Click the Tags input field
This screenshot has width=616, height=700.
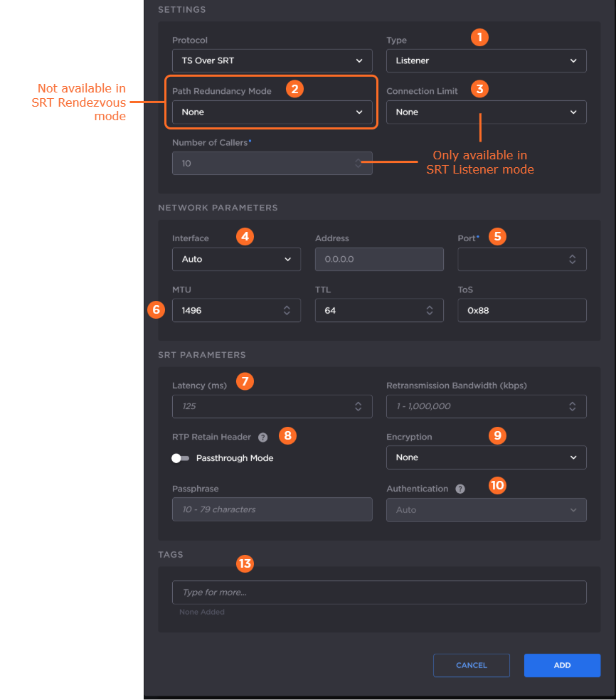tap(379, 593)
